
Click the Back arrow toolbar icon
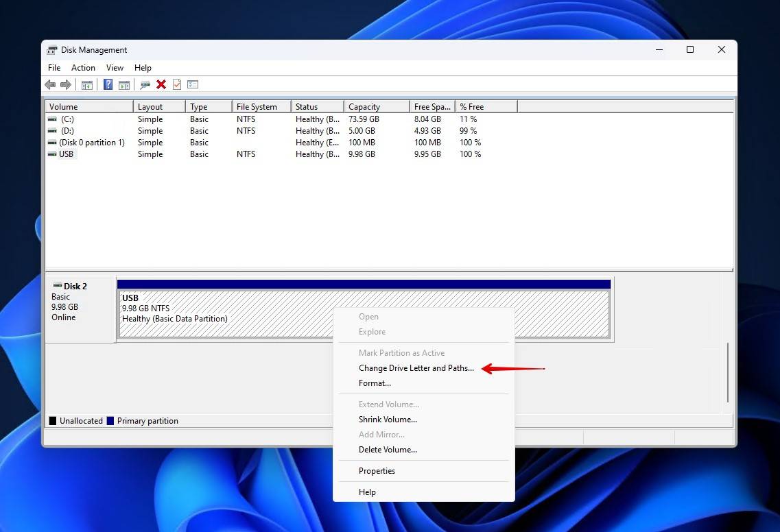pyautogui.click(x=50, y=84)
